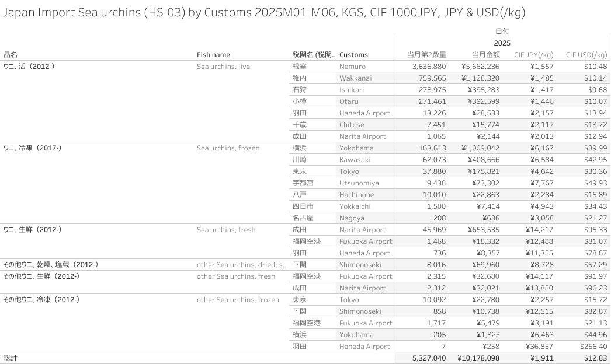Click the quantity value 2,312
This screenshot has height=364, width=611.
[x=436, y=289]
